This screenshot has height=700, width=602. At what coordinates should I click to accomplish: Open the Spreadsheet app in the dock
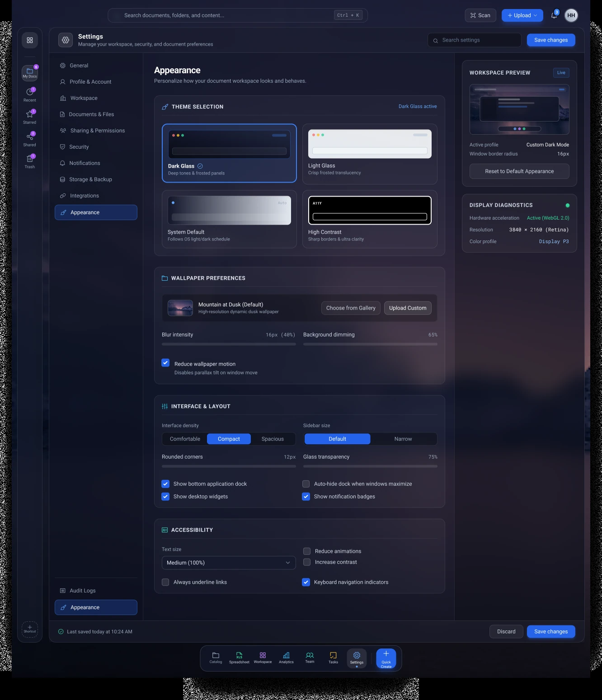tap(239, 658)
